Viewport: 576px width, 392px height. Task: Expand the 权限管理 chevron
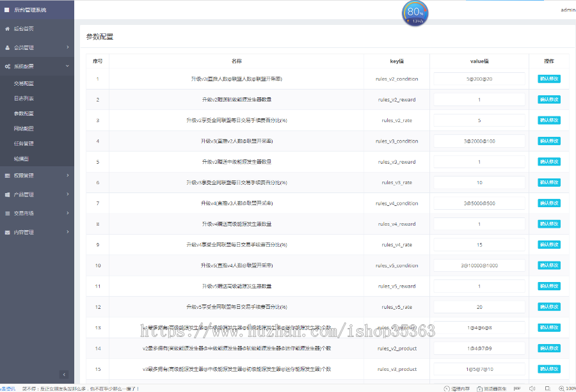click(68, 175)
